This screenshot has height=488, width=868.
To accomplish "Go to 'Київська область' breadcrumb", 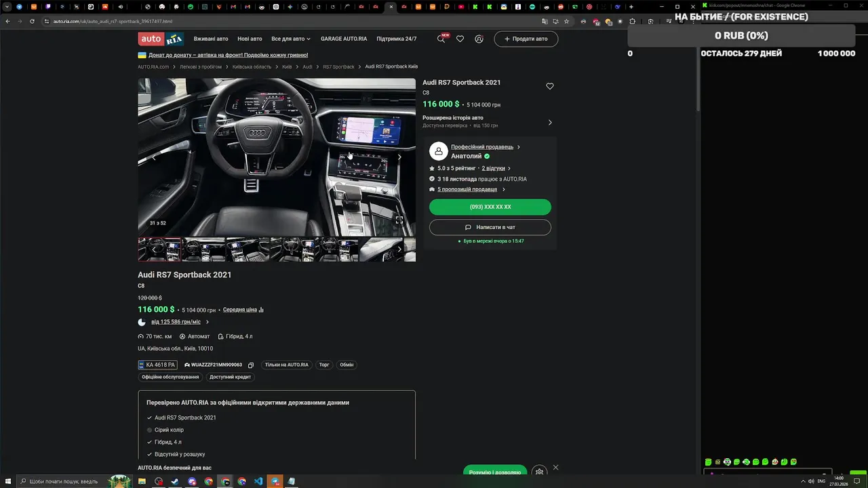I will pos(252,66).
